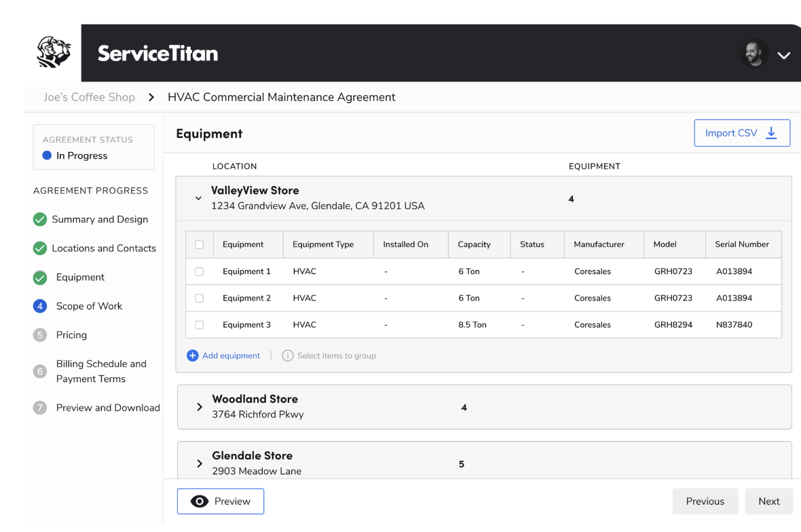The width and height of the screenshot is (801, 532).
Task: Open the account dropdown arrow in header
Action: tap(784, 56)
